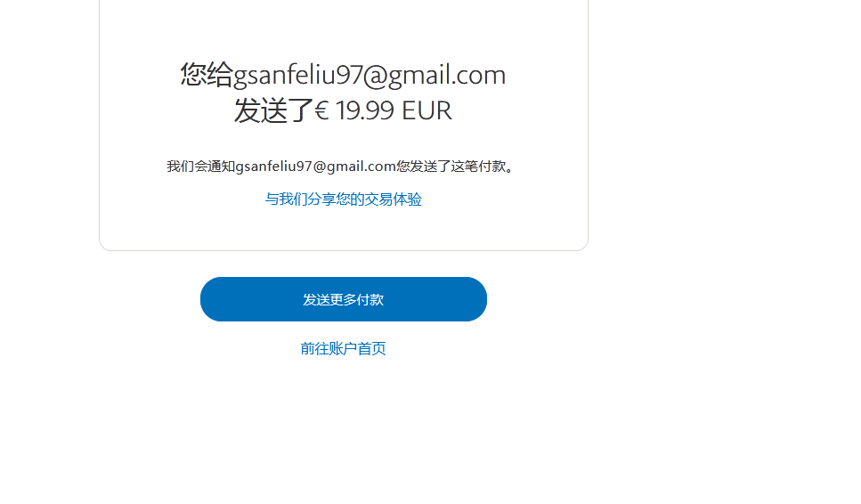This screenshot has width=861, height=504.
Task: Click the € 19.99 EUR amount text
Action: point(383,110)
